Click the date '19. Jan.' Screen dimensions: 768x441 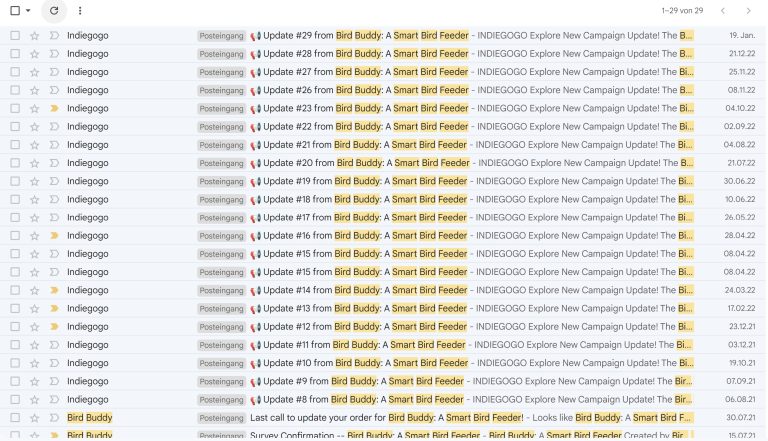[x=742, y=35]
